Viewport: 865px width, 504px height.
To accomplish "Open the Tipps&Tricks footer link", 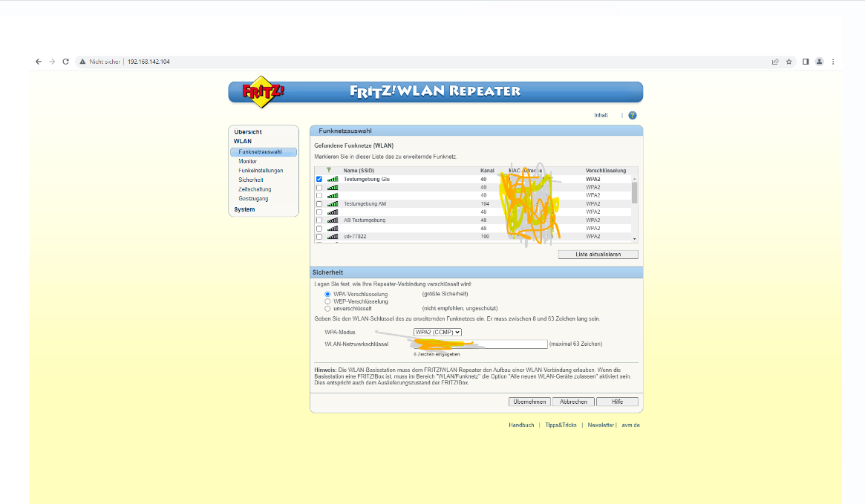I will pos(561,425).
